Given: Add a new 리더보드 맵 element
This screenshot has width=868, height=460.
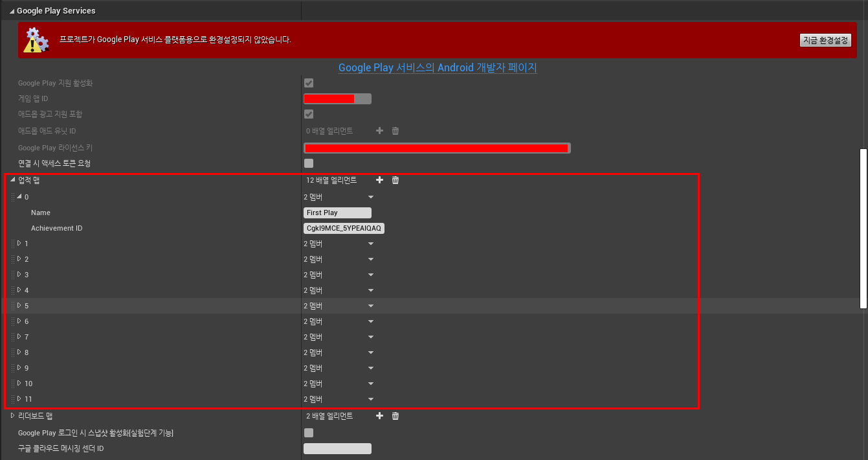Looking at the screenshot, I should 380,416.
